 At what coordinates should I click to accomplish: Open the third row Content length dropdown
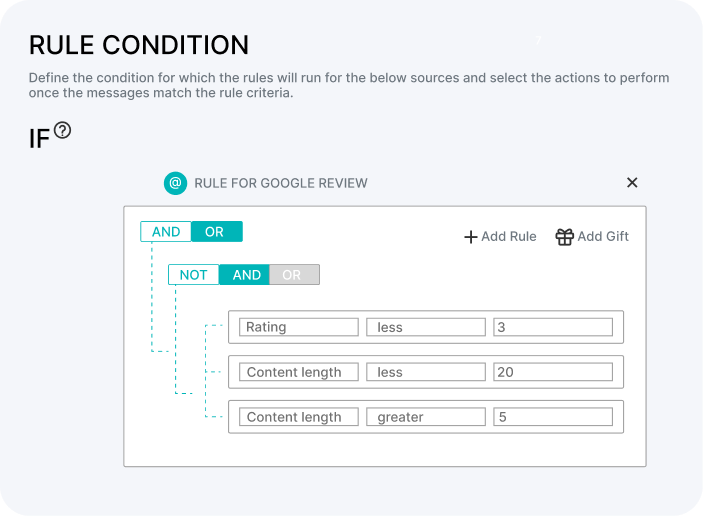[299, 416]
